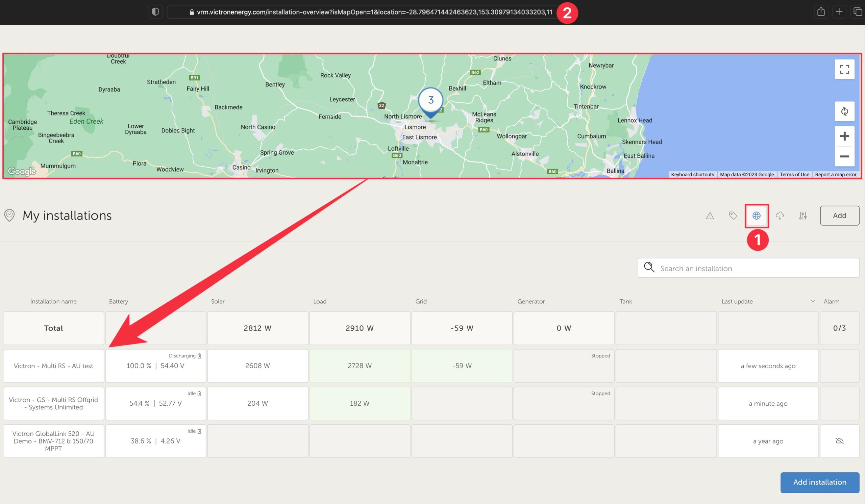Toggle alarm status indicator 0/3
This screenshot has height=504, width=865.
(840, 328)
